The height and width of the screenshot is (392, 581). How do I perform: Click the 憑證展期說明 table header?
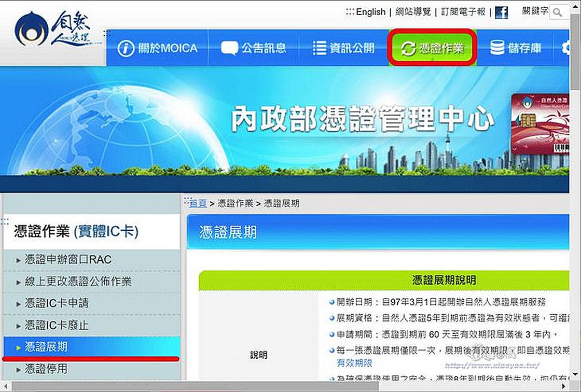[x=444, y=280]
